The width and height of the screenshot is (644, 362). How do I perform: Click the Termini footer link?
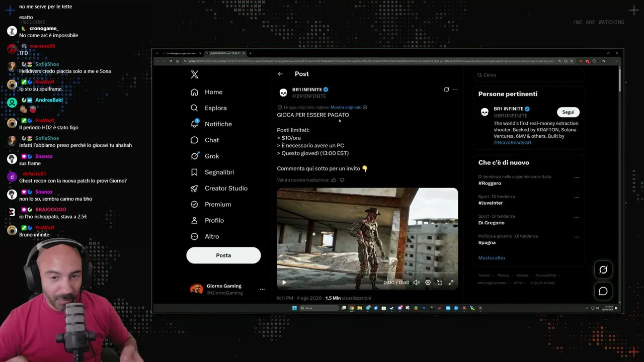pyautogui.click(x=484, y=276)
